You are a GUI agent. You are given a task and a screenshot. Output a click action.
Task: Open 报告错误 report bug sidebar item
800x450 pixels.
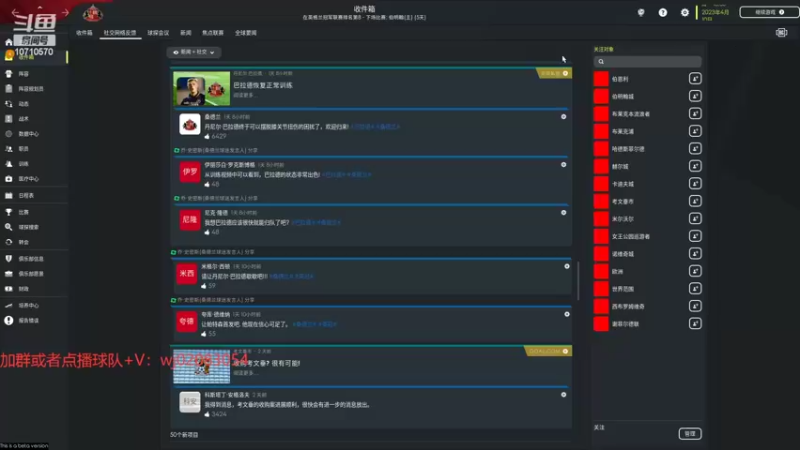tap(29, 320)
